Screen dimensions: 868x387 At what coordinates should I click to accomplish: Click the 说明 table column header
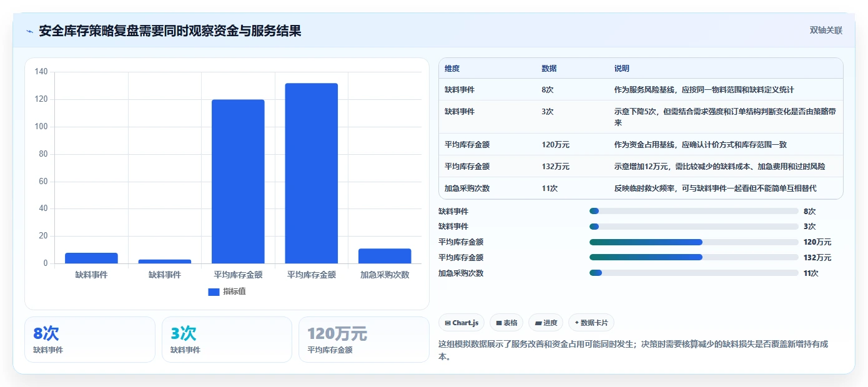point(622,69)
